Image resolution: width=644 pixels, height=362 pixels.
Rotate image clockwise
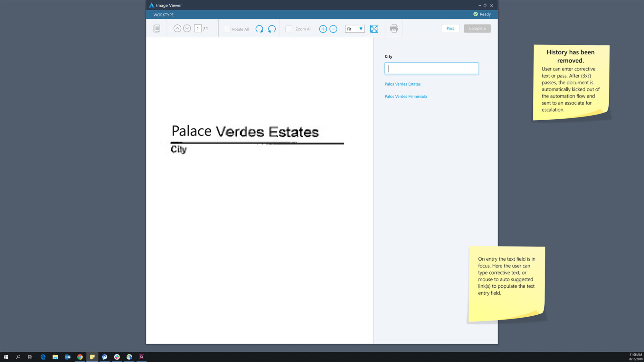pyautogui.click(x=259, y=29)
